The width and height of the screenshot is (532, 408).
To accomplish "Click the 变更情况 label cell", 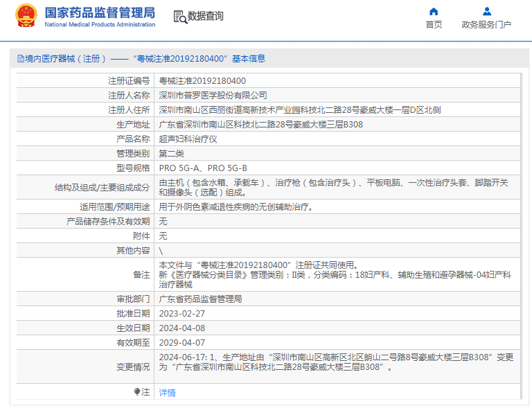I will tap(85, 366).
